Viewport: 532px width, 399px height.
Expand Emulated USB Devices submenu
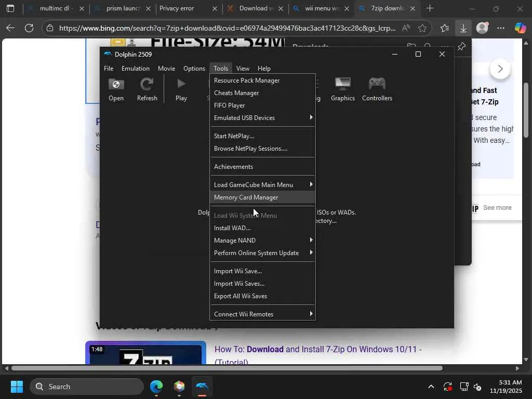262,118
